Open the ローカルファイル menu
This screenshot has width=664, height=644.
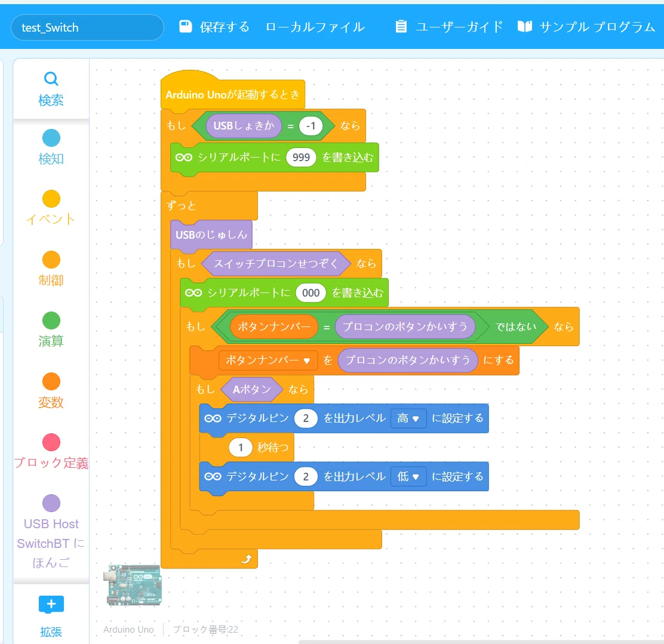click(315, 27)
